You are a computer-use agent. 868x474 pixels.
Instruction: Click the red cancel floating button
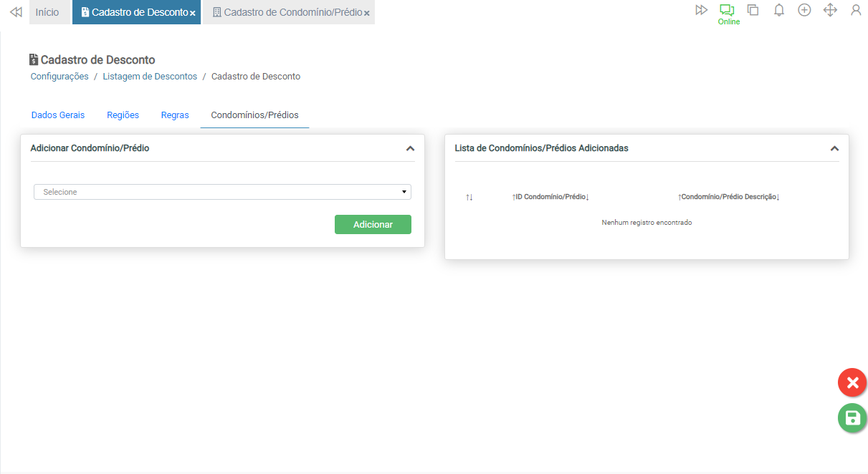[x=852, y=383]
